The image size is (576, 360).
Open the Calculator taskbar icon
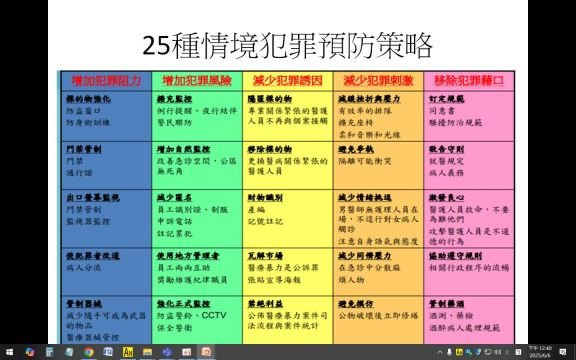50,352
